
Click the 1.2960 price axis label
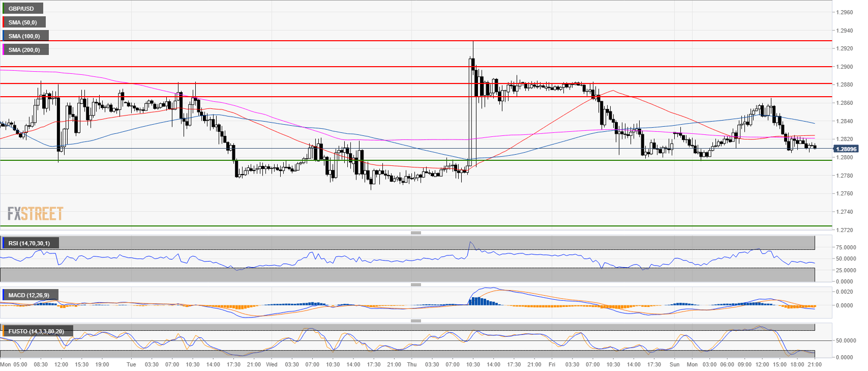click(x=844, y=12)
